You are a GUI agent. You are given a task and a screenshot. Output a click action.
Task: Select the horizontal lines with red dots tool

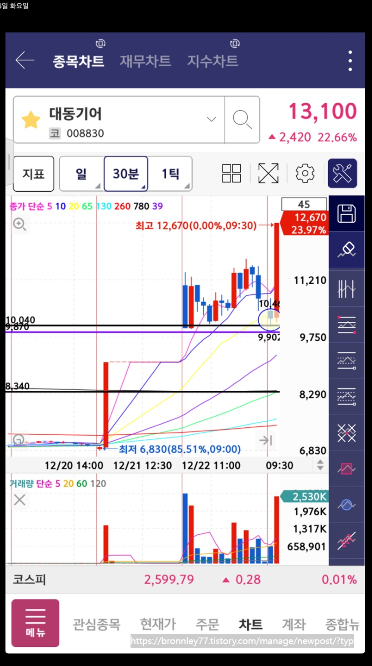click(347, 325)
